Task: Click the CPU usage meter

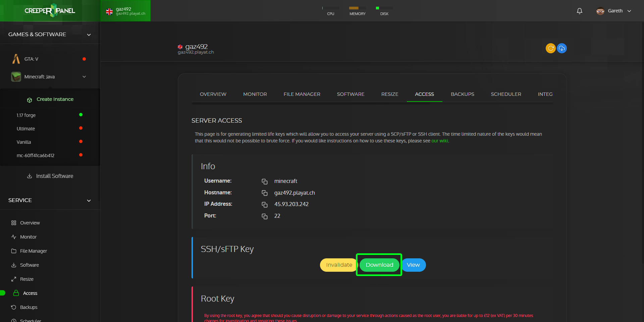Action: pos(331,11)
